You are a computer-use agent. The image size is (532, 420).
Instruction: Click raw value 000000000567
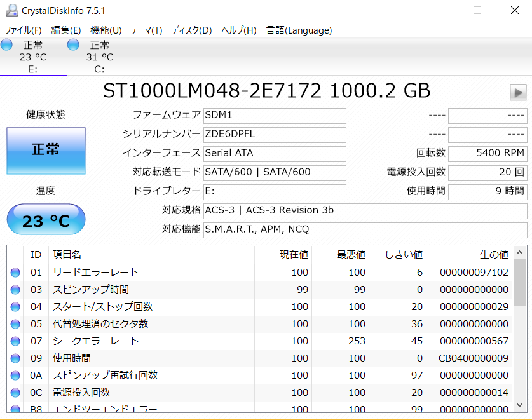(x=474, y=341)
